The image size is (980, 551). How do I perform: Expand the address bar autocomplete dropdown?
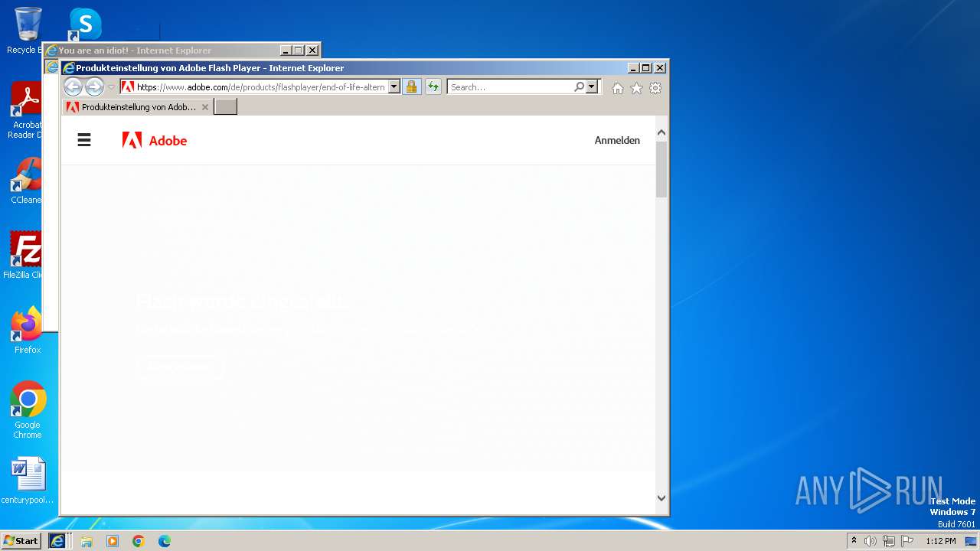[394, 87]
